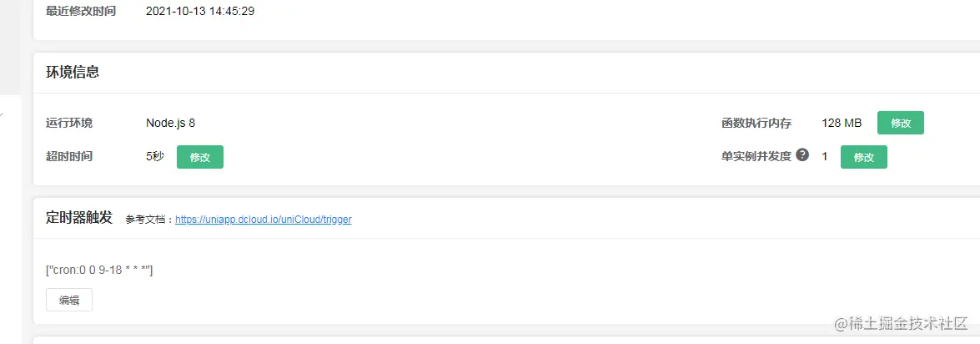Click the 环境信息 section heading
Image resolution: width=980 pixels, height=344 pixels.
[73, 73]
